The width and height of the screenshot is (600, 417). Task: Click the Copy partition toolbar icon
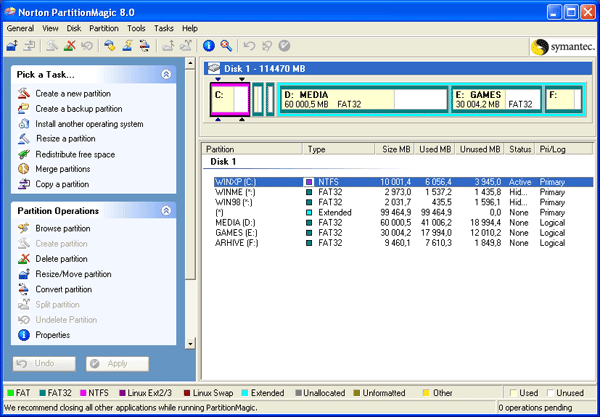29,46
